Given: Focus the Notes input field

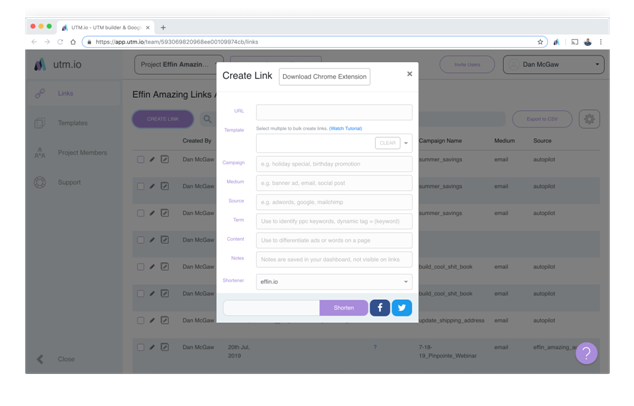Looking at the screenshot, I should [x=334, y=260].
